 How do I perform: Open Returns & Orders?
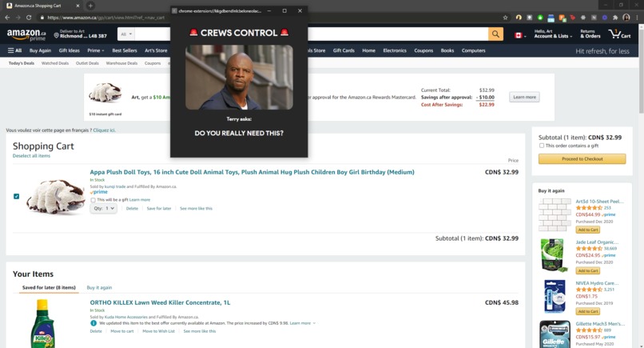(x=590, y=34)
